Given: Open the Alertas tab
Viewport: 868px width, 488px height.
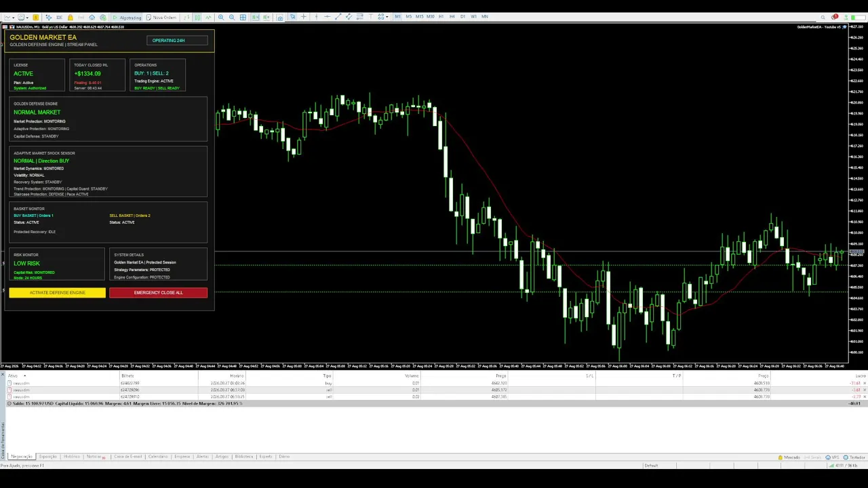Looking at the screenshot, I should [203, 457].
